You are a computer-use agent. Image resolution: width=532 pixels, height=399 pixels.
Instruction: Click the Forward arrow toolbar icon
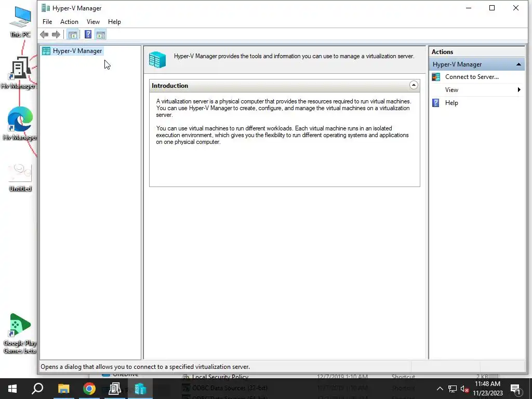click(x=56, y=34)
